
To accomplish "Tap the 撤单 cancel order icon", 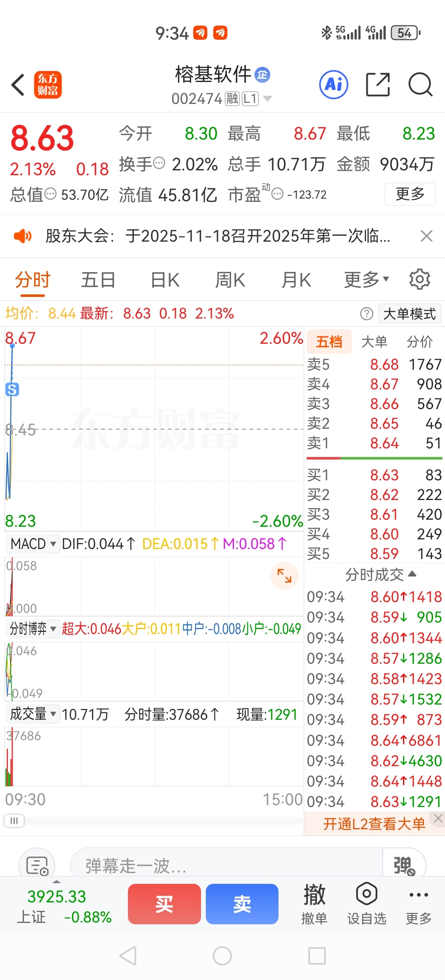I will 314,904.
